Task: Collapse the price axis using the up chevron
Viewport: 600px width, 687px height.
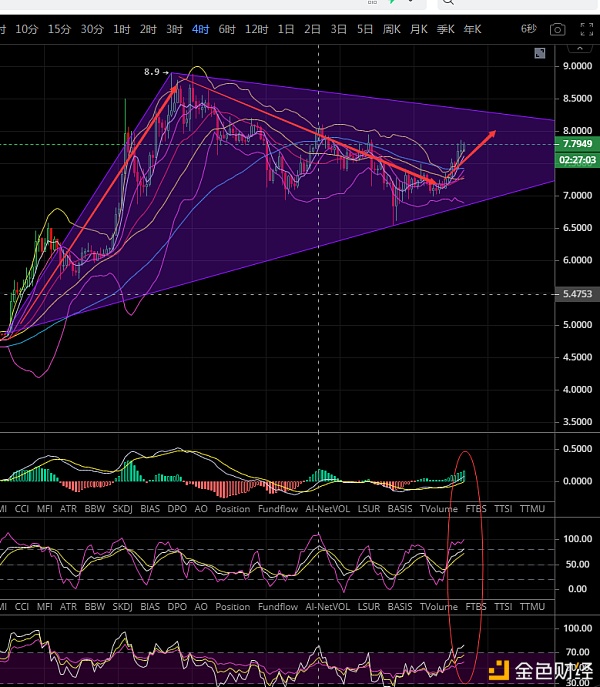Action: point(579,48)
